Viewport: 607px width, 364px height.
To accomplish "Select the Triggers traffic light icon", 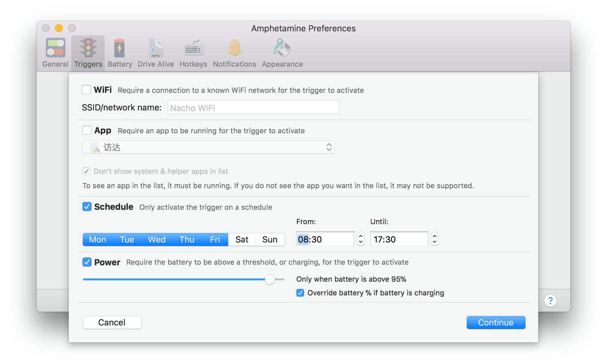I will click(x=88, y=48).
